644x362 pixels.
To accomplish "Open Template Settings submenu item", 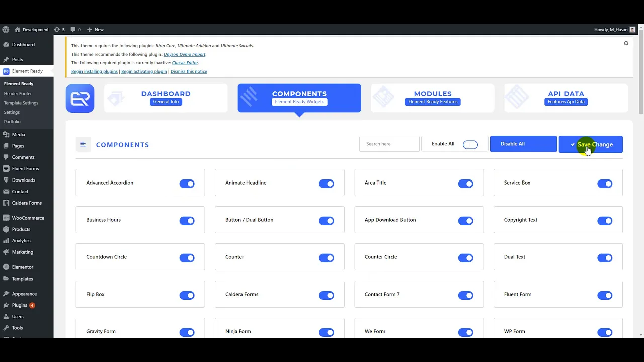I will [21, 103].
